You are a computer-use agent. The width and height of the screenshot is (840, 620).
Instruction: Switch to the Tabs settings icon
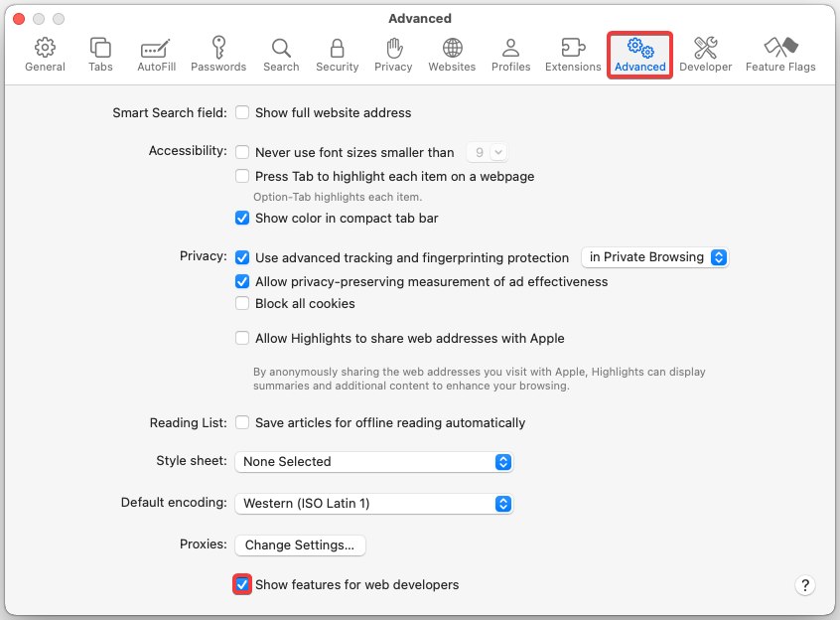pos(100,55)
